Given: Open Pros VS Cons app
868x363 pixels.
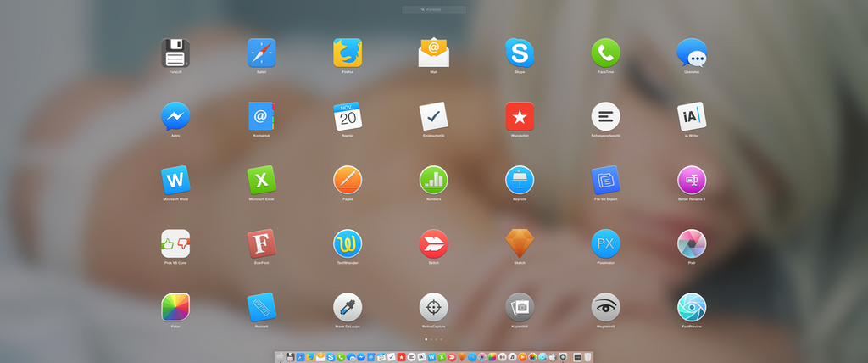Looking at the screenshot, I should (x=175, y=244).
